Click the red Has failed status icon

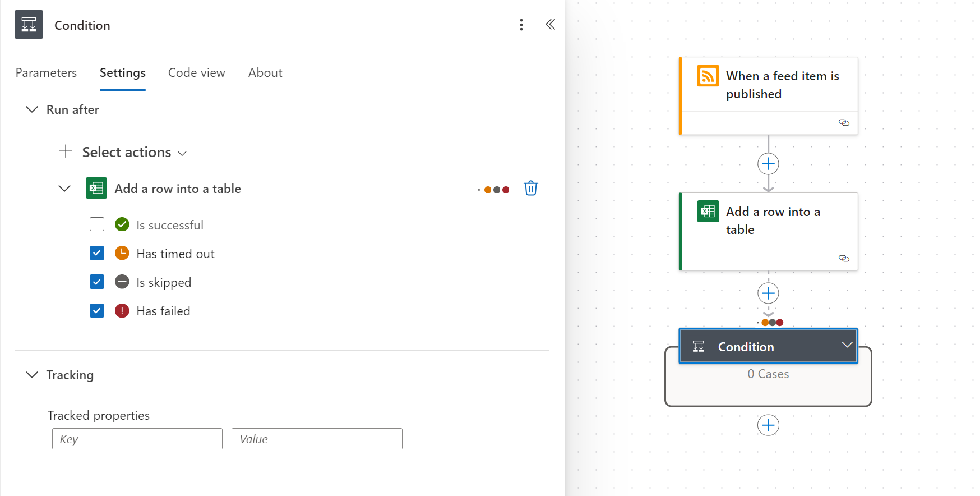click(122, 310)
